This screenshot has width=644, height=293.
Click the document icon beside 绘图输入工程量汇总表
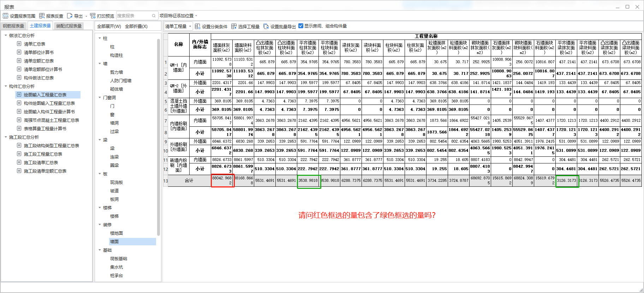(19, 95)
